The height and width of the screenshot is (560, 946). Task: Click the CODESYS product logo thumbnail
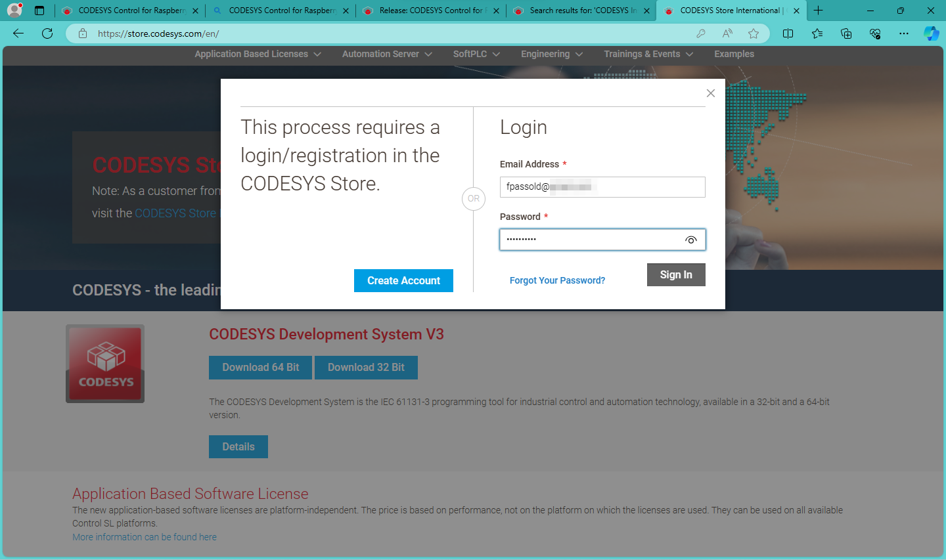pyautogui.click(x=105, y=364)
